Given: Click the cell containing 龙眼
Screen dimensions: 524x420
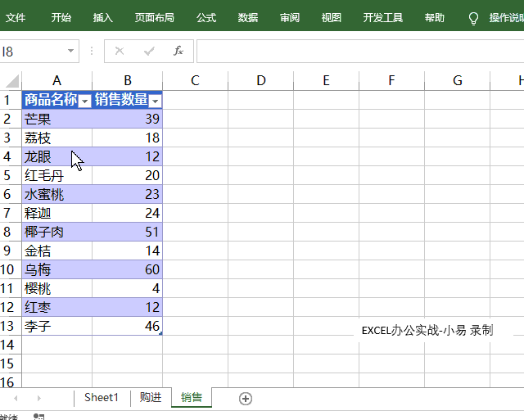Looking at the screenshot, I should 56,156.
